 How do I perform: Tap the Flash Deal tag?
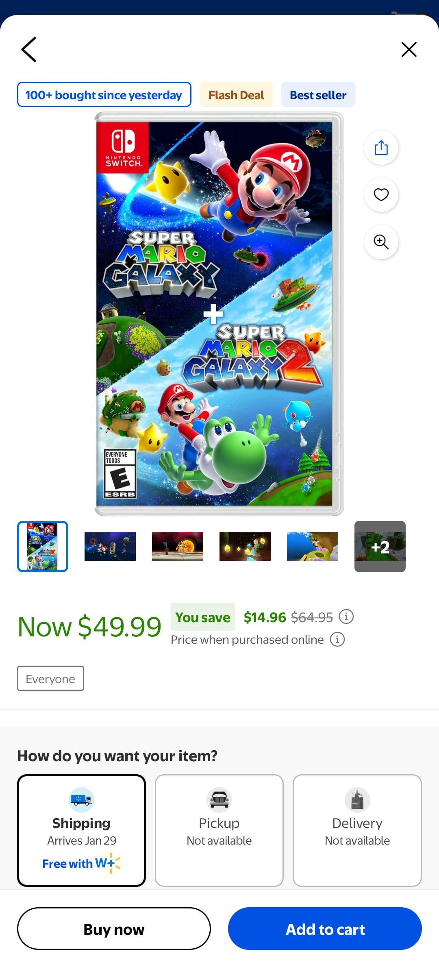click(236, 95)
